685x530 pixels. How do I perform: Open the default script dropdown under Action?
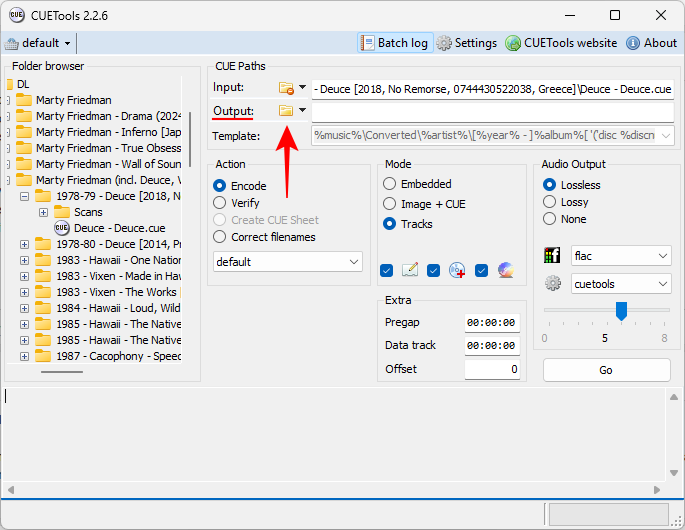(288, 262)
